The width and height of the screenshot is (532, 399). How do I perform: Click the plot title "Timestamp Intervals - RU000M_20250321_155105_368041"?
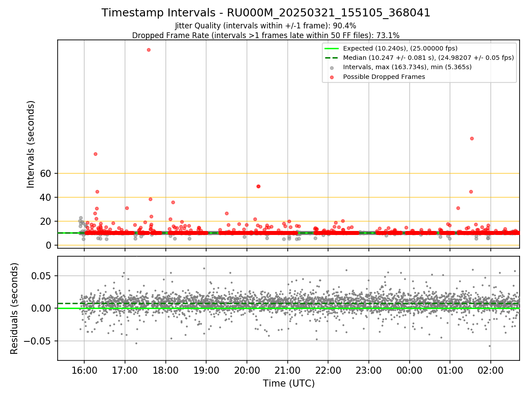(266, 13)
